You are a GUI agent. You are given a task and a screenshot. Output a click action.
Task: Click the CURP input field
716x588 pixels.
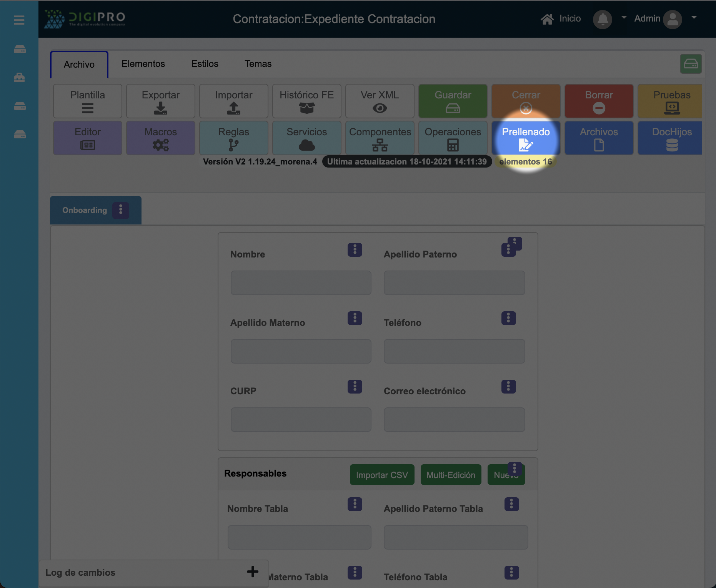tap(301, 420)
